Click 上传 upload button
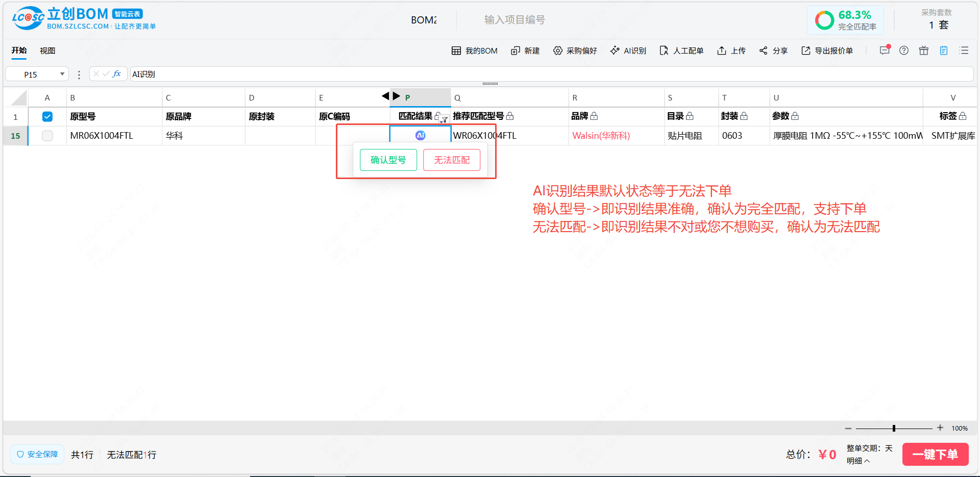Image resolution: width=980 pixels, height=477 pixels. pyautogui.click(x=731, y=51)
